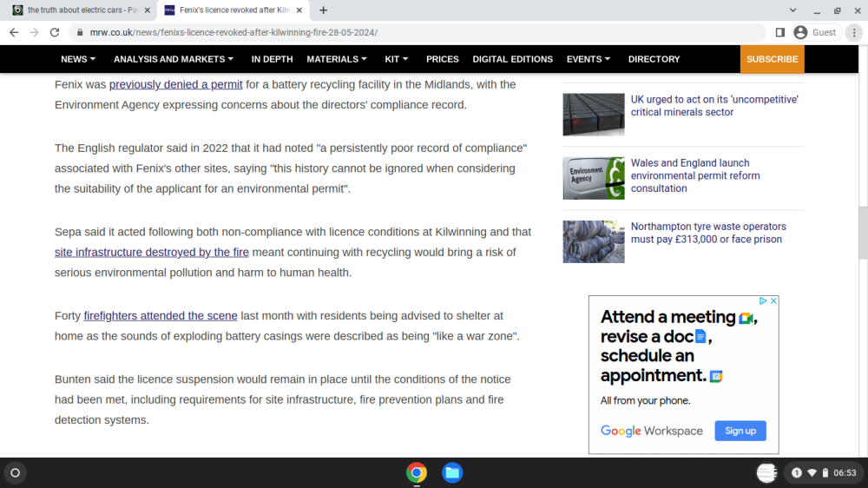Open the Northampton tyre waste headline
The image size is (868, 488).
(708, 233)
